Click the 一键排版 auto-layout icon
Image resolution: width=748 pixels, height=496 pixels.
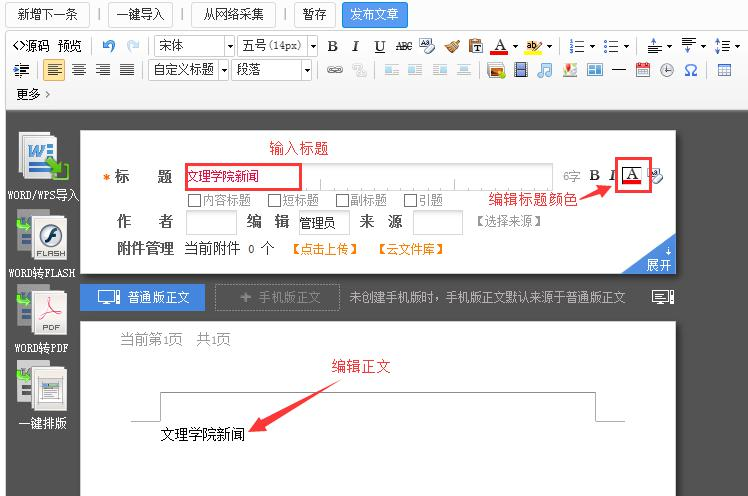click(x=42, y=390)
